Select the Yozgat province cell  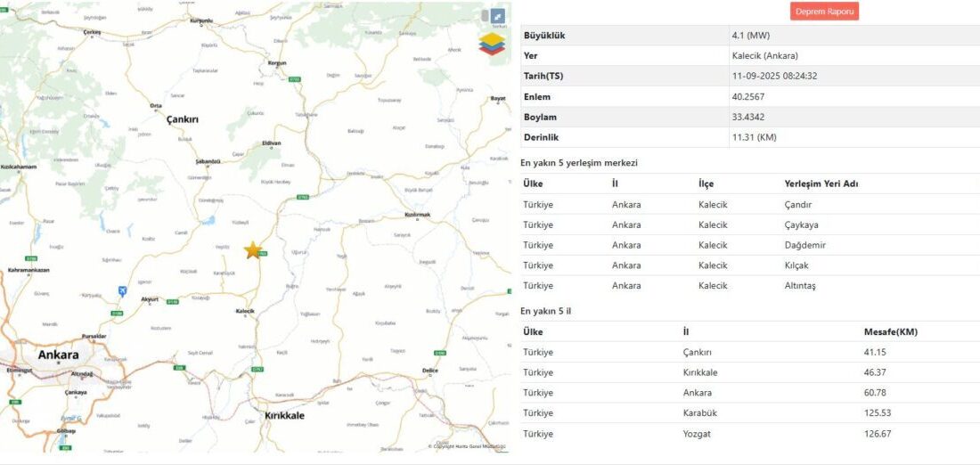click(x=697, y=434)
